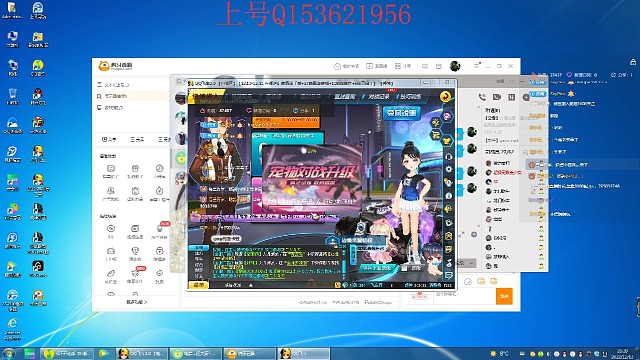Switch to the game's top tab with the red badge
640x360 pixels.
(379, 97)
